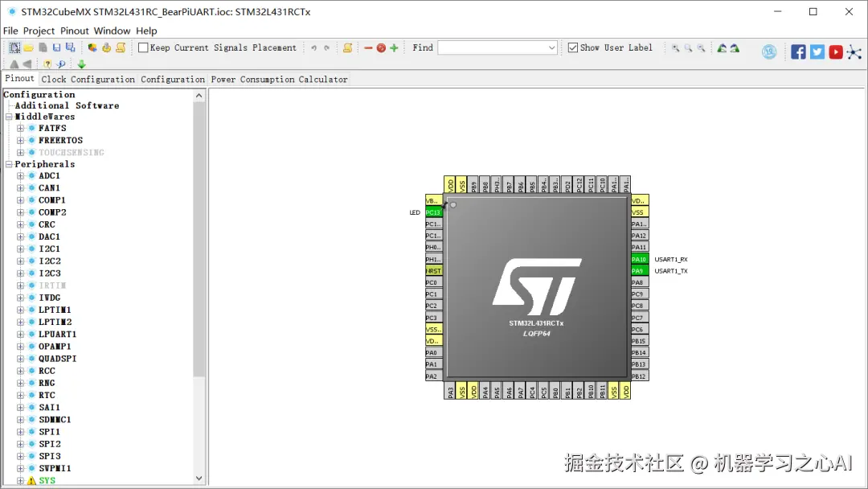Open the Facebook link icon

coord(798,52)
